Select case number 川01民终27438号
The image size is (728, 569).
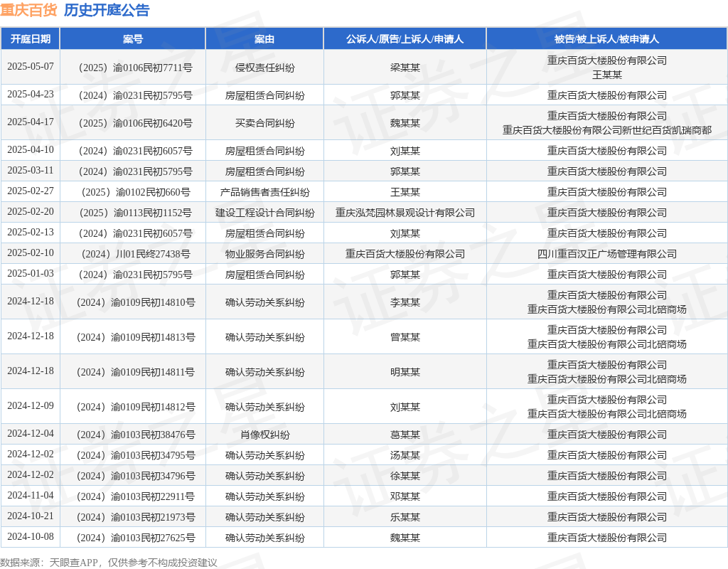135,254
